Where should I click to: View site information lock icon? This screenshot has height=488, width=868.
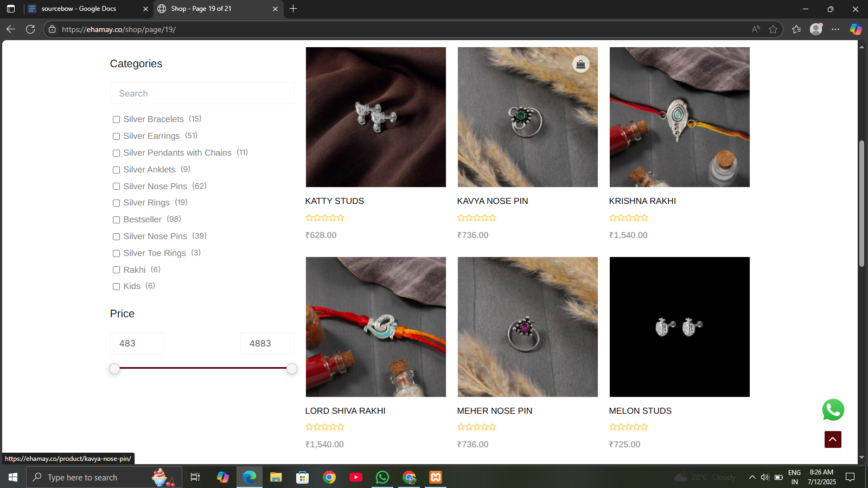(x=52, y=29)
